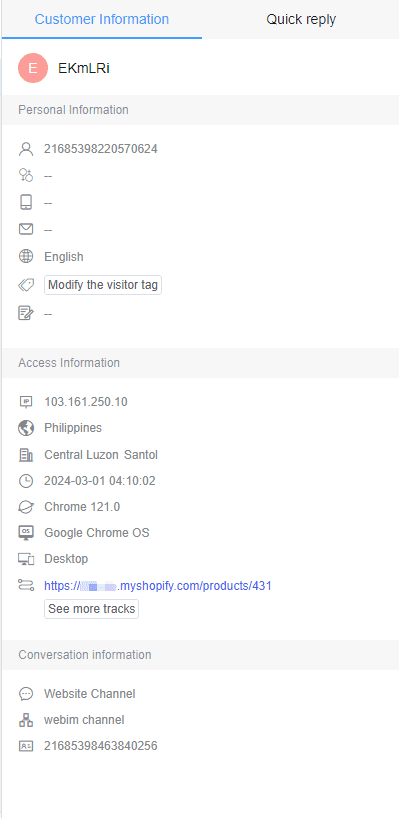Click the email envelope icon

coord(26,229)
